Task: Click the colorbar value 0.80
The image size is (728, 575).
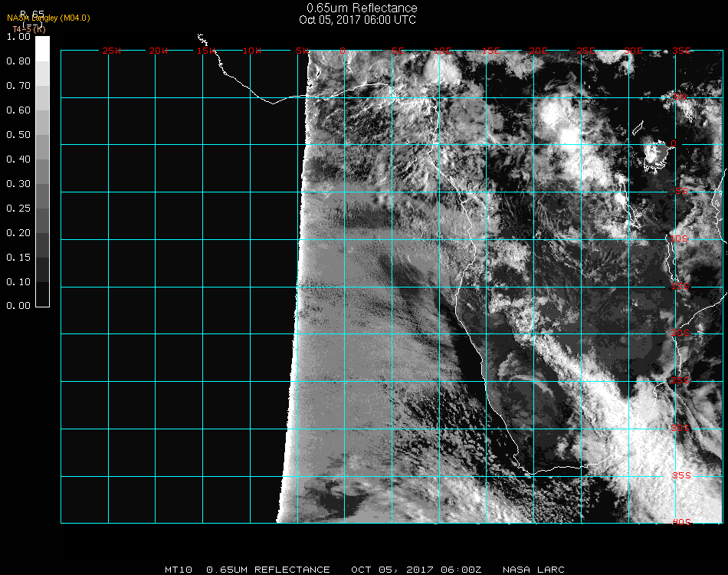Action: [x=18, y=61]
